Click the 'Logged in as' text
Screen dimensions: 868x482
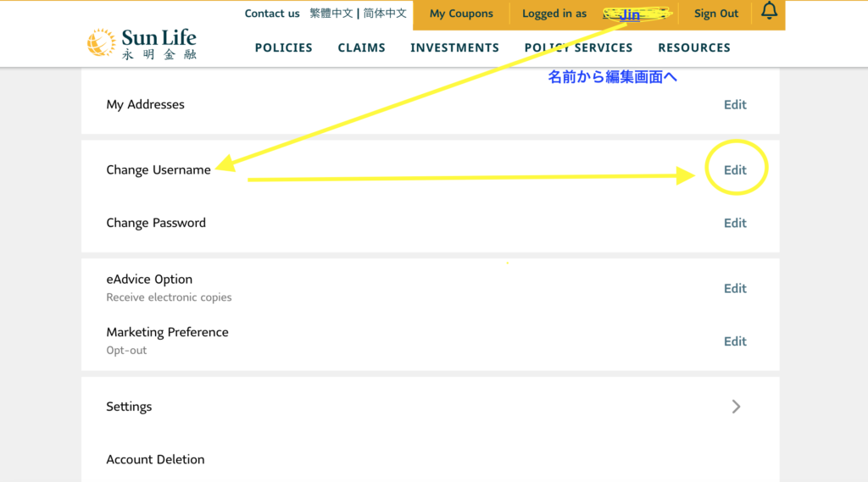(x=554, y=14)
